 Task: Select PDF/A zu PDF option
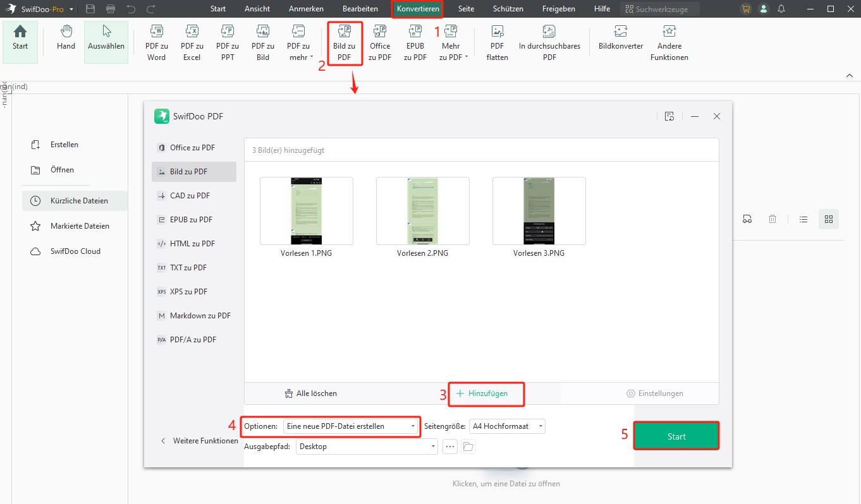(194, 340)
